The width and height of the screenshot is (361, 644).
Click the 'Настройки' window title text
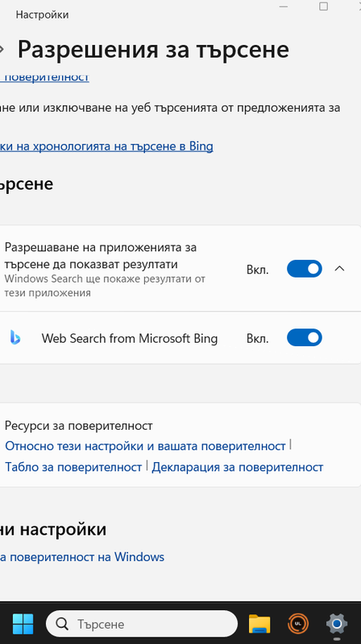click(43, 14)
